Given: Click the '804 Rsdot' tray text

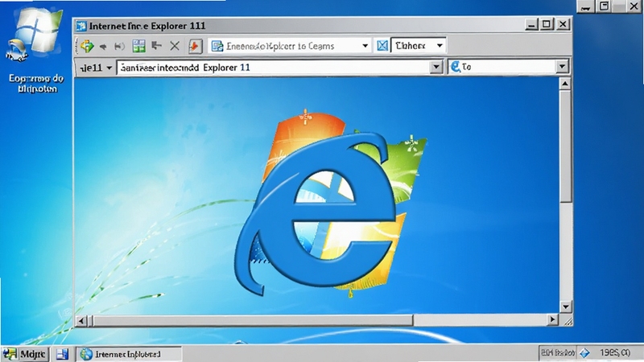Looking at the screenshot, I should [558, 352].
